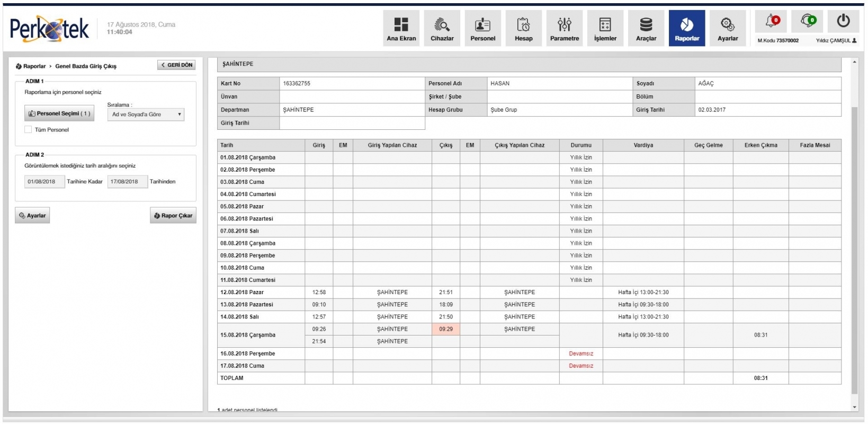This screenshot has height=424, width=868.
Task: Open the Ayarlar gears icon
Action: [x=727, y=28]
